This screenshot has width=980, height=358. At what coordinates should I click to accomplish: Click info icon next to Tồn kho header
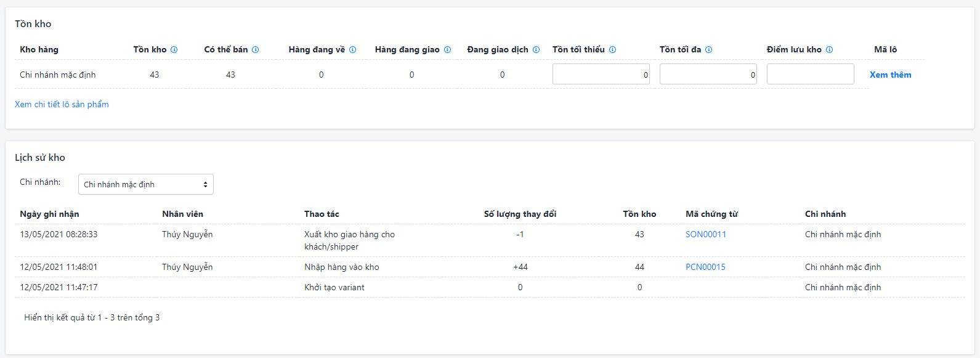(x=174, y=50)
